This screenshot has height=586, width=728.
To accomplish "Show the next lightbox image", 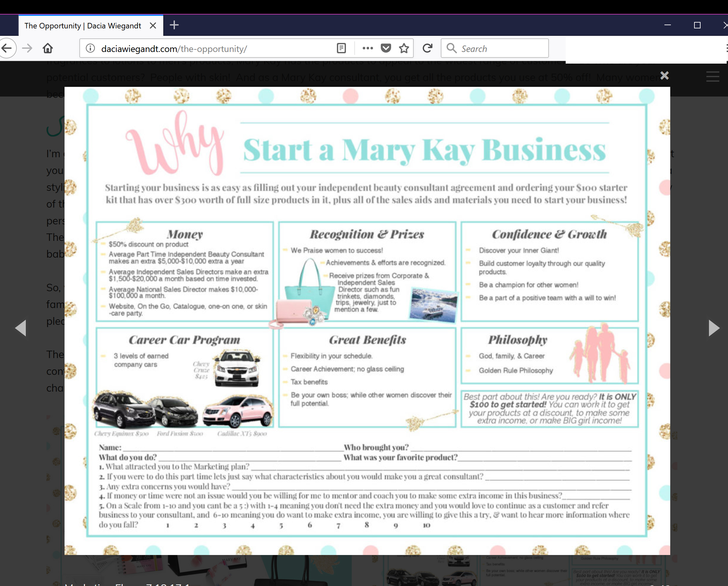I will 714,328.
